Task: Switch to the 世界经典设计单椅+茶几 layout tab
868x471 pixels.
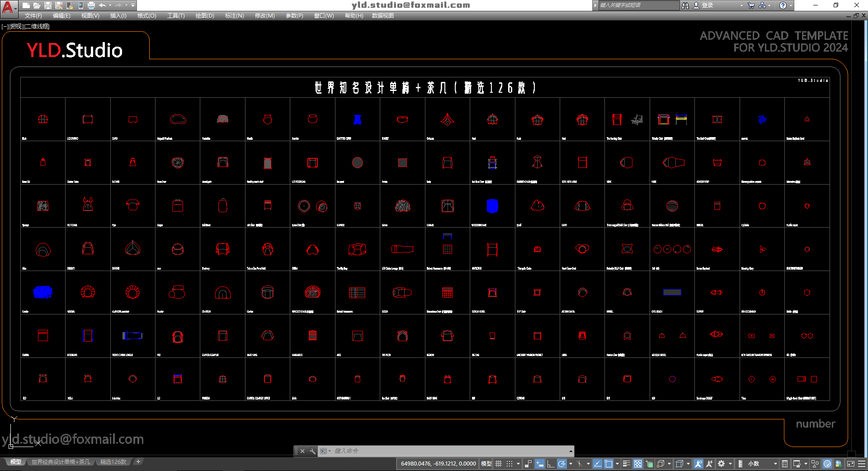Action: pyautogui.click(x=61, y=462)
